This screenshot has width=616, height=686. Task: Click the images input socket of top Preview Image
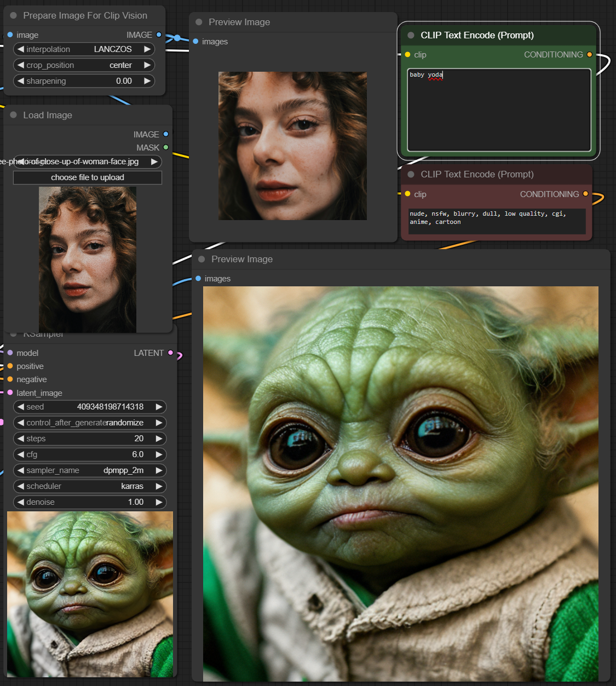pyautogui.click(x=196, y=42)
